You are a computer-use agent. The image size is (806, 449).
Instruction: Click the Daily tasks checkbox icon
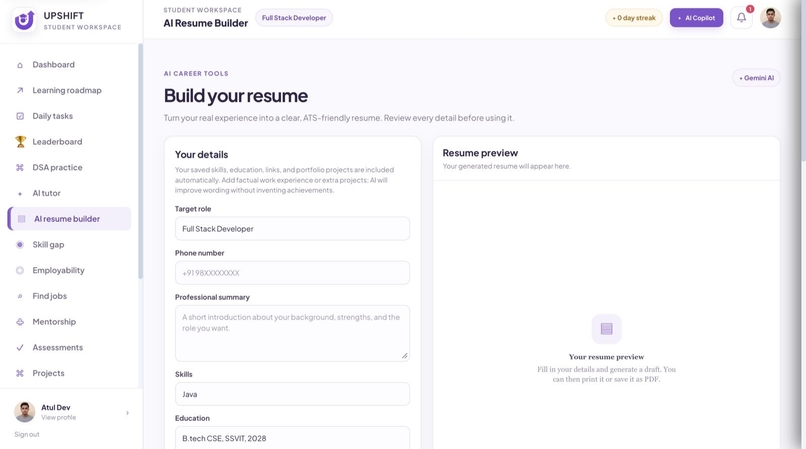(20, 116)
